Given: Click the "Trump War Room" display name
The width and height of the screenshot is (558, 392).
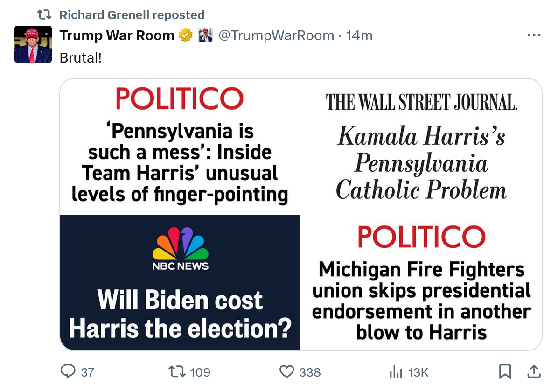Looking at the screenshot, I should tap(117, 35).
